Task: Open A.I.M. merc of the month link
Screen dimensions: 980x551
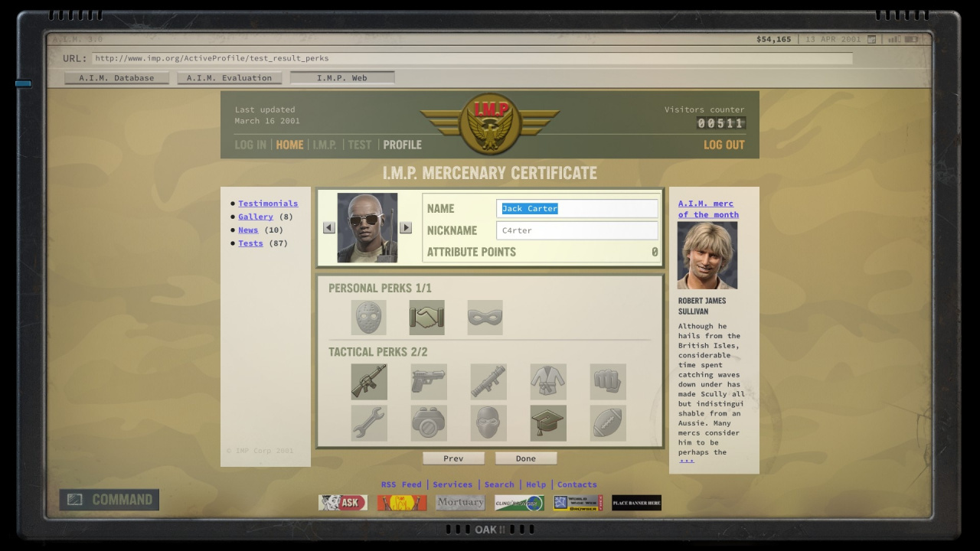Action: tap(708, 209)
